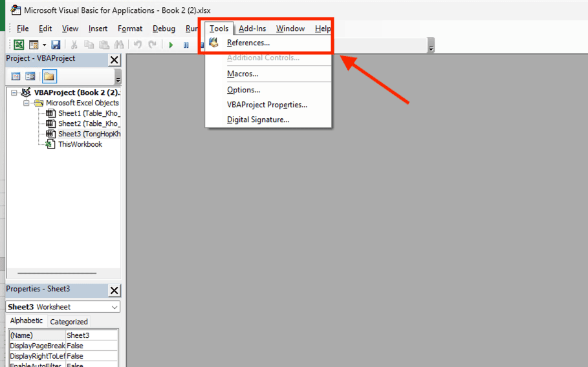Screen dimensions: 588x367
Task: Open the Debug menu
Action: point(164,28)
